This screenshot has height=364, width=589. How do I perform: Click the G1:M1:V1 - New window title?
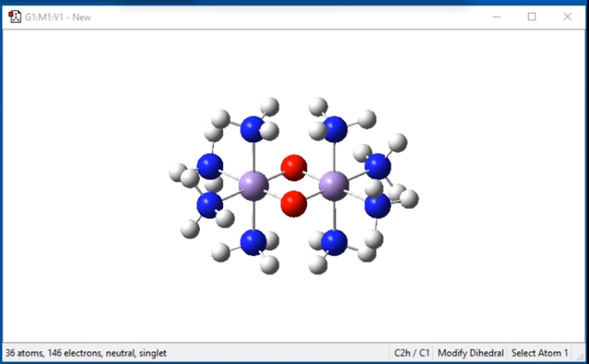click(58, 17)
